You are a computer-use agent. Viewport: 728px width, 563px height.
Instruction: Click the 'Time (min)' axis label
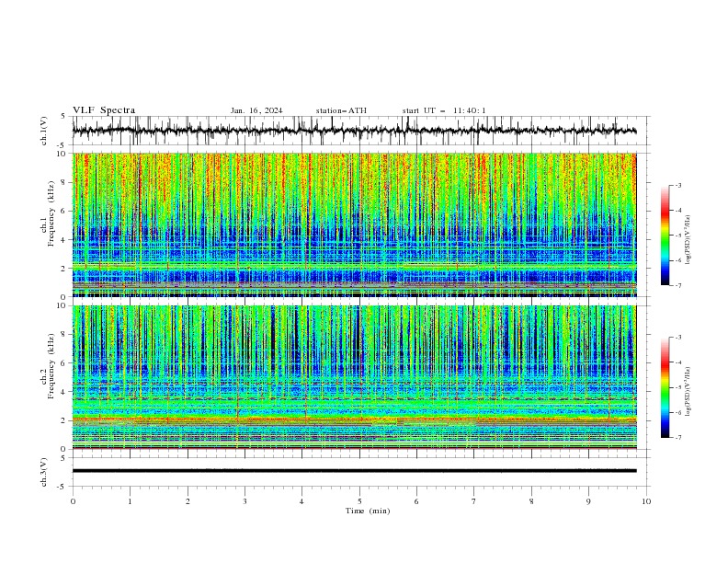point(368,511)
